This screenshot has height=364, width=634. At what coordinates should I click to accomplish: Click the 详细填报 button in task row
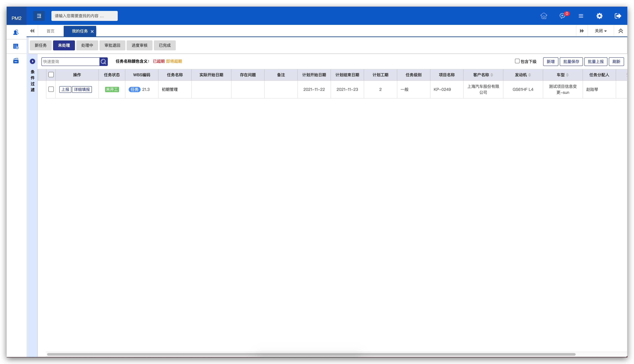click(x=82, y=90)
